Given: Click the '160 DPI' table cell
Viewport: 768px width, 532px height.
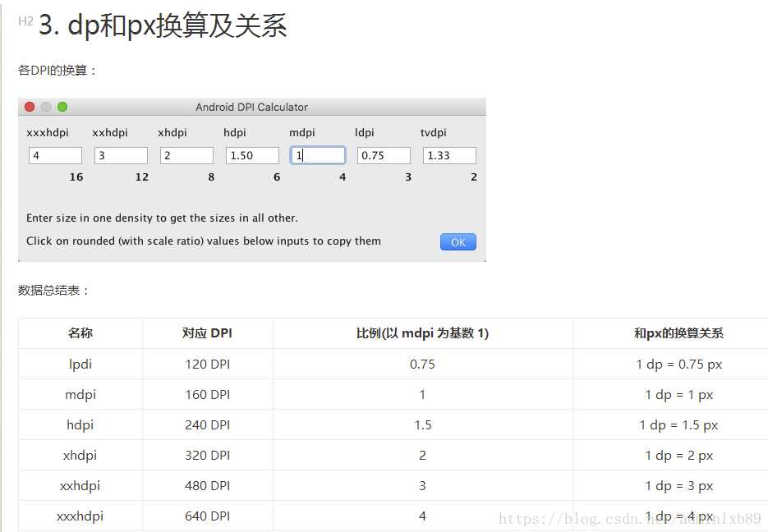Looking at the screenshot, I should pyautogui.click(x=208, y=394).
